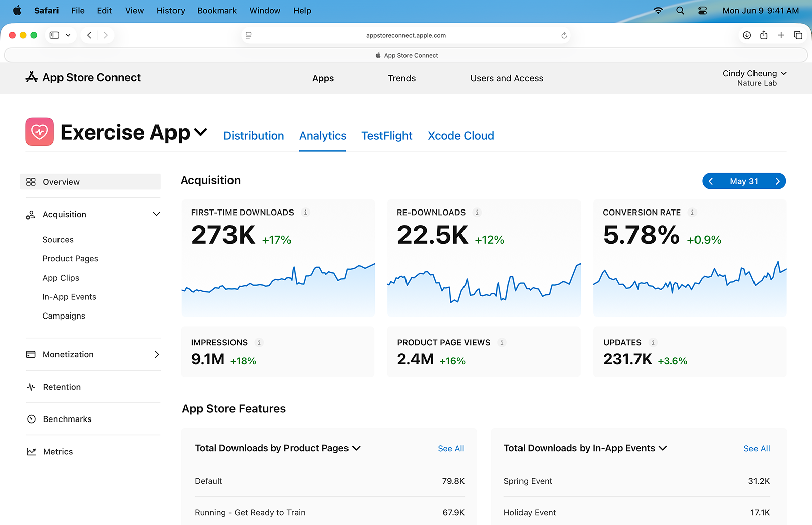Open the Overview section icon in sidebar
812x525 pixels.
click(x=31, y=182)
